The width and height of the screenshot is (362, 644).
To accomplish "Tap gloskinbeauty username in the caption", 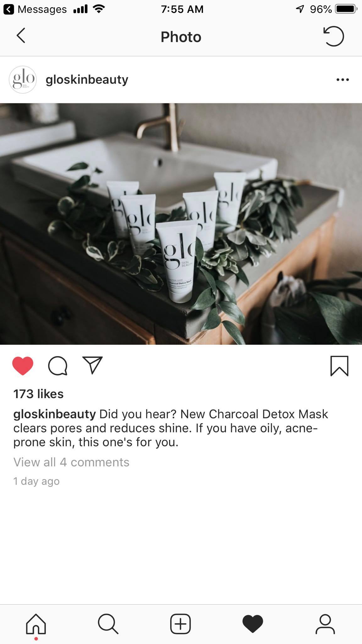I will (54, 414).
